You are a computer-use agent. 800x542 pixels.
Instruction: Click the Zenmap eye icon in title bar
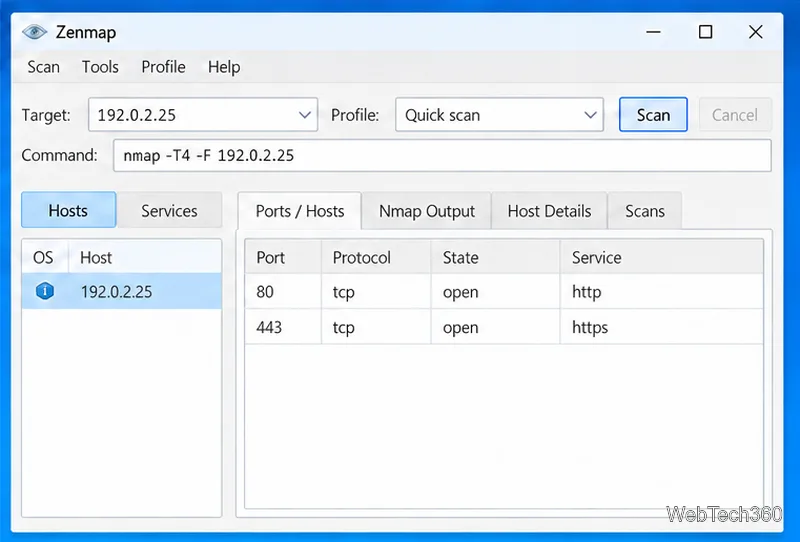[34, 32]
